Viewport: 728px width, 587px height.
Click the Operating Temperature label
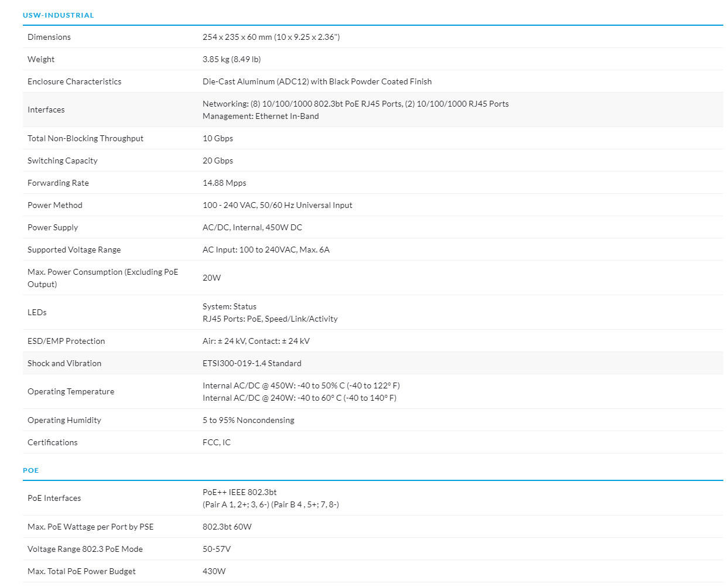[x=71, y=391]
